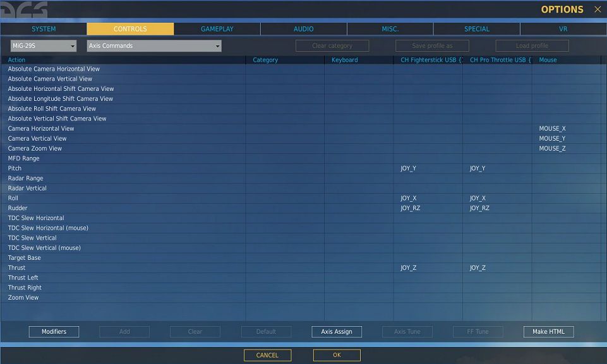Open the GAMEPLAY tab
Screen dimensions: 607x364
tap(217, 29)
